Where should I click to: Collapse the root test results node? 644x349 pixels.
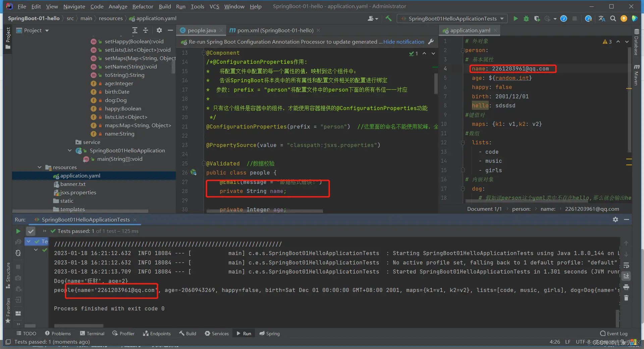pos(29,241)
